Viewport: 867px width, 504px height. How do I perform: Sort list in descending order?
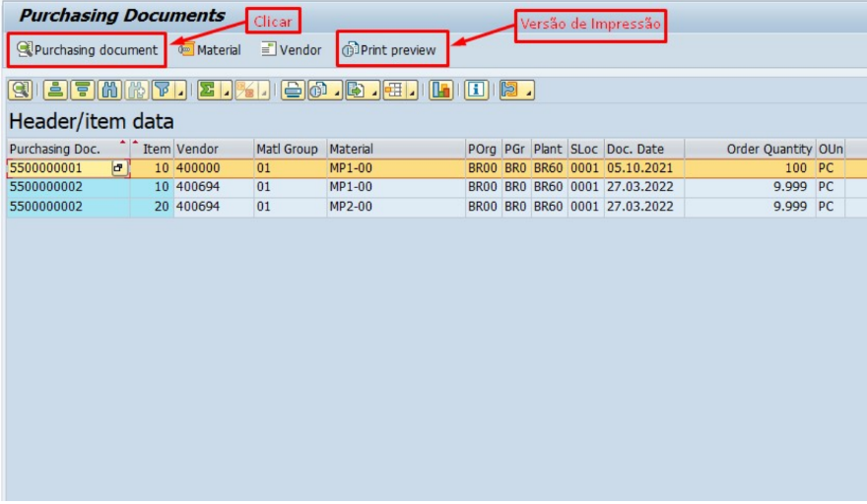coord(83,90)
